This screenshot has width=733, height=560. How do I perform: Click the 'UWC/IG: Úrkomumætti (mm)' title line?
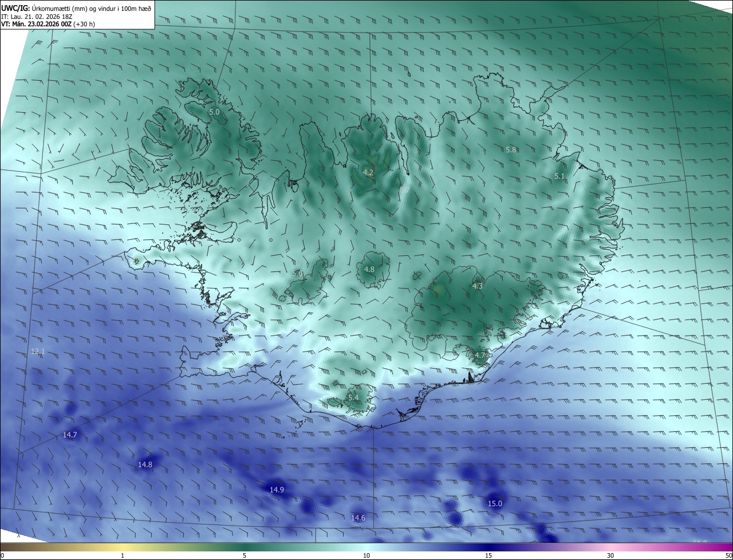click(x=76, y=8)
